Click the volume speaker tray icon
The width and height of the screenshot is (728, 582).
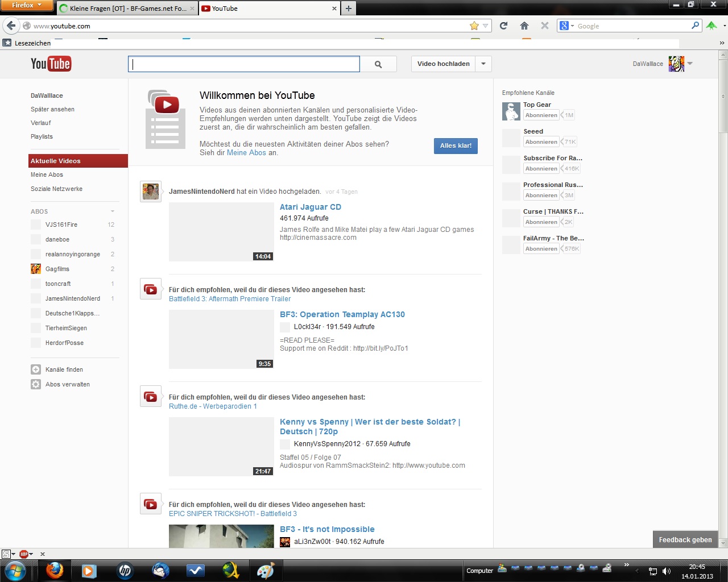click(667, 571)
